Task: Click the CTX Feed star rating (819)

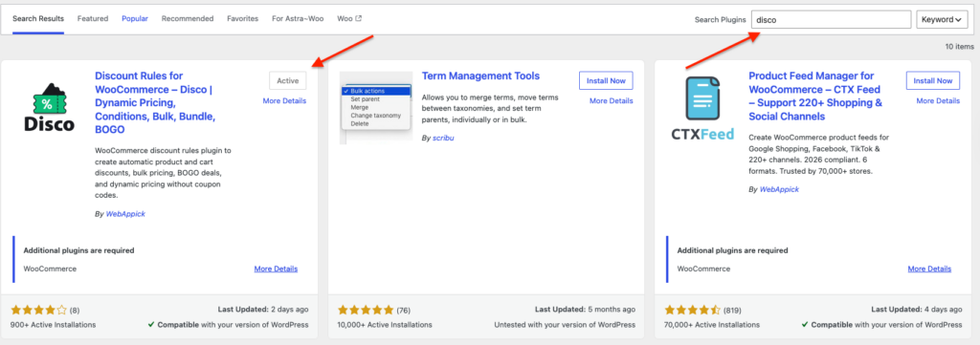Action: 693,310
